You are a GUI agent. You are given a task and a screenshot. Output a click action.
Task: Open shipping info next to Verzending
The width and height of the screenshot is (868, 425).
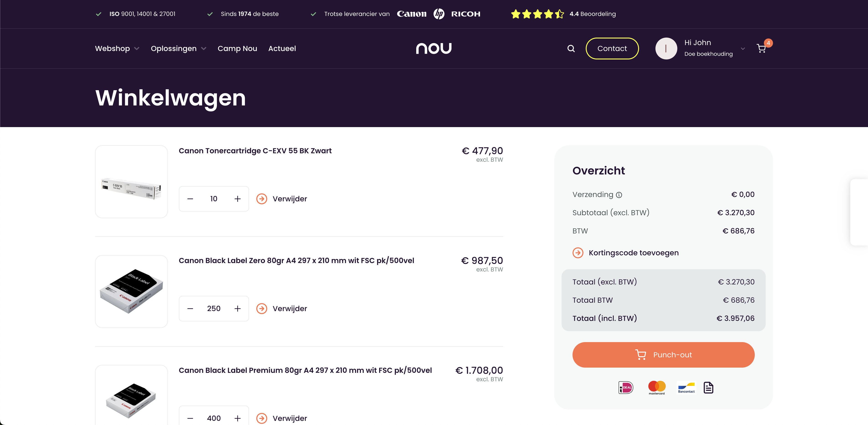(x=619, y=195)
